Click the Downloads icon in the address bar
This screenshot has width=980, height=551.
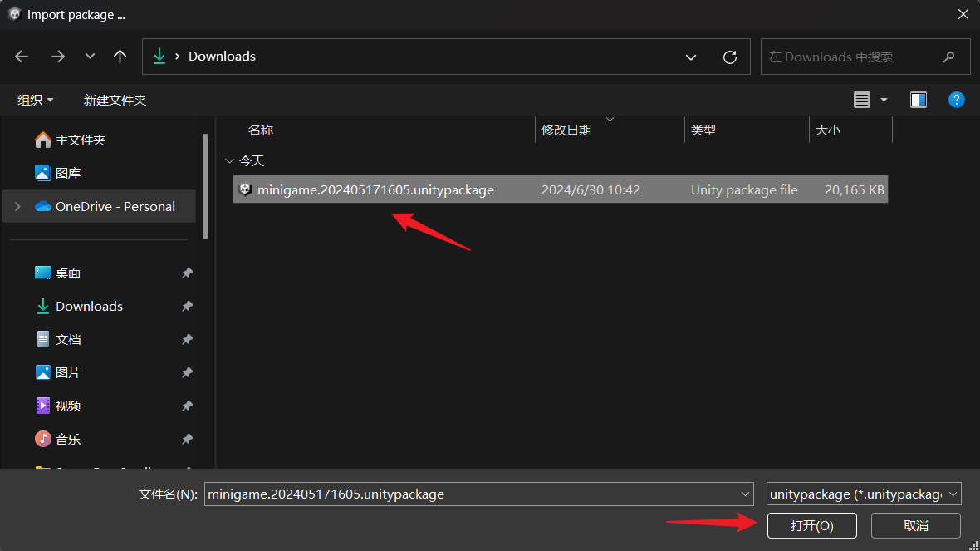[x=159, y=56]
